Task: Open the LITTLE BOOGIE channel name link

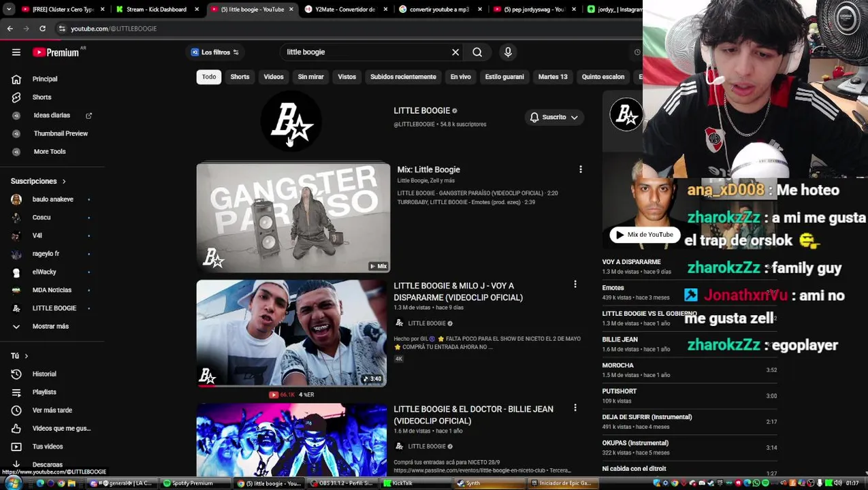Action: coord(421,111)
